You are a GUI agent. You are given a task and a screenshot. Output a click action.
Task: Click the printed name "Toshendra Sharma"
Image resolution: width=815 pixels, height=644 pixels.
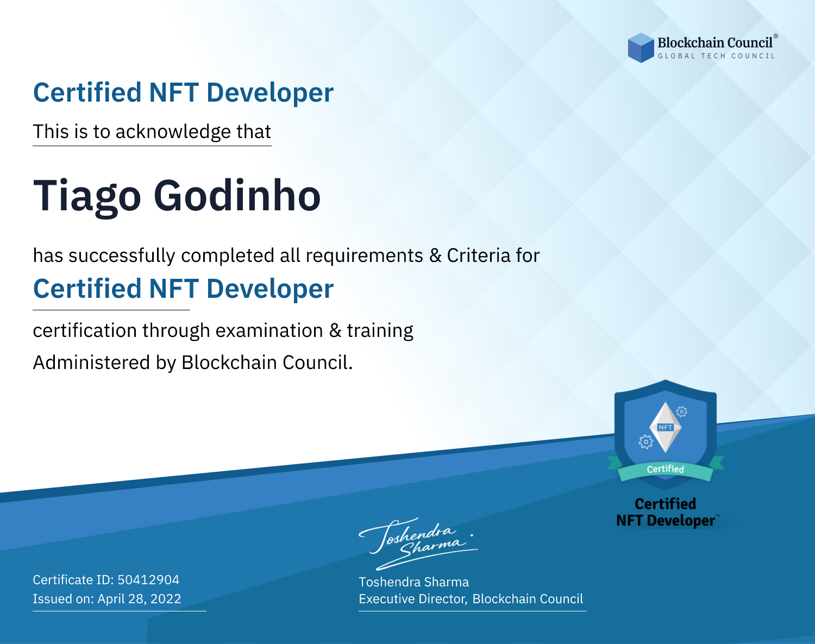tap(413, 582)
